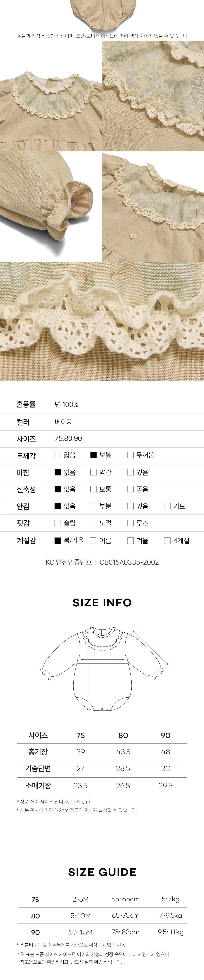Click the gathered sleeve cuff detail photo
The image size is (204, 980).
click(50, 207)
